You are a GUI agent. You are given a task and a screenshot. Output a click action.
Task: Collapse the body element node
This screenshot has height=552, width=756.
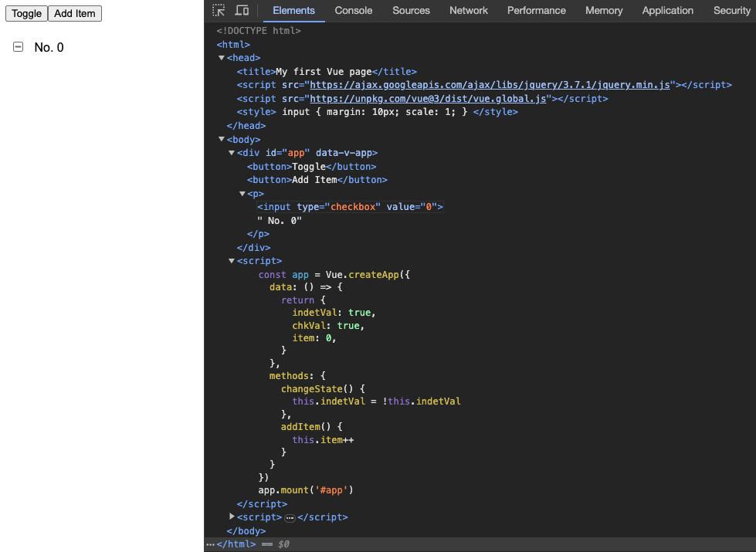coord(222,139)
